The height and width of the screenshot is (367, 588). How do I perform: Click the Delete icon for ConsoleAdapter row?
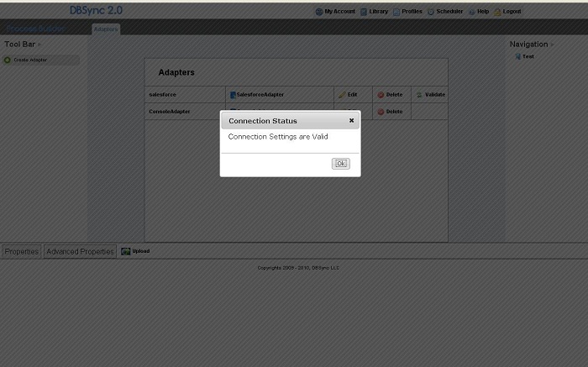click(381, 112)
